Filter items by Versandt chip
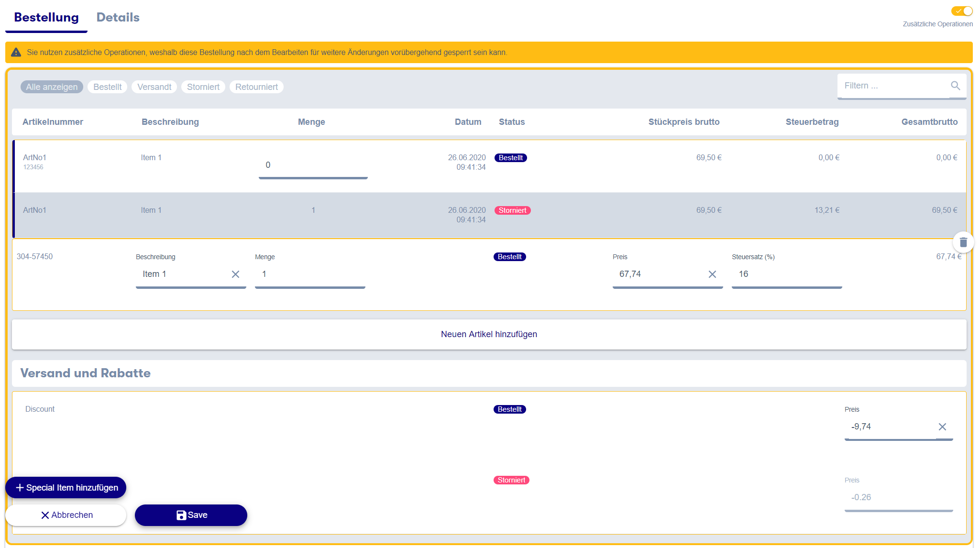The image size is (980, 548). (x=154, y=87)
